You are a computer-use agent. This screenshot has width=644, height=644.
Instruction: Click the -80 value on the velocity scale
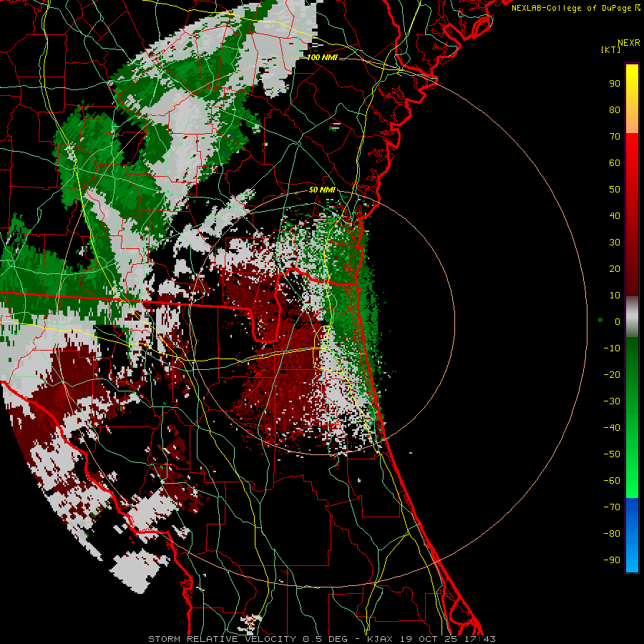pos(612,534)
